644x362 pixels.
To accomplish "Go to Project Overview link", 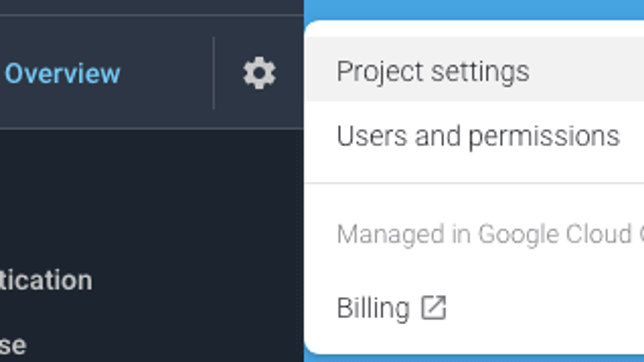I will (62, 73).
